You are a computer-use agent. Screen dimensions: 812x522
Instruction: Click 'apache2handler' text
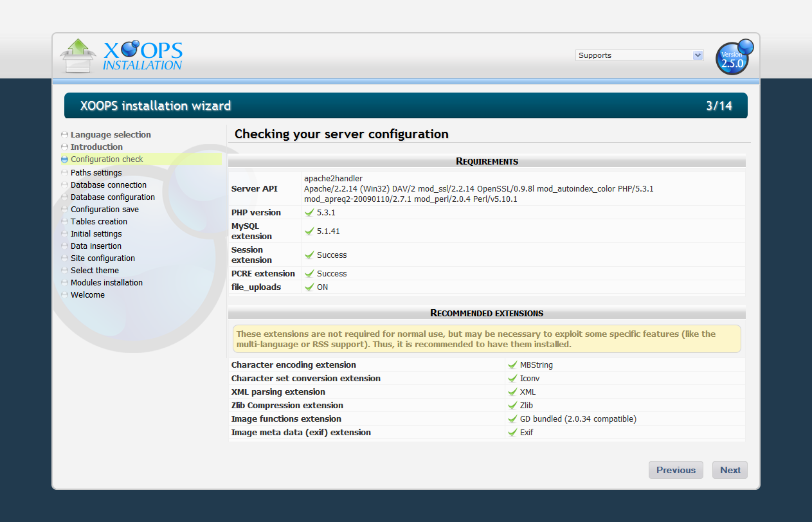tap(333, 178)
